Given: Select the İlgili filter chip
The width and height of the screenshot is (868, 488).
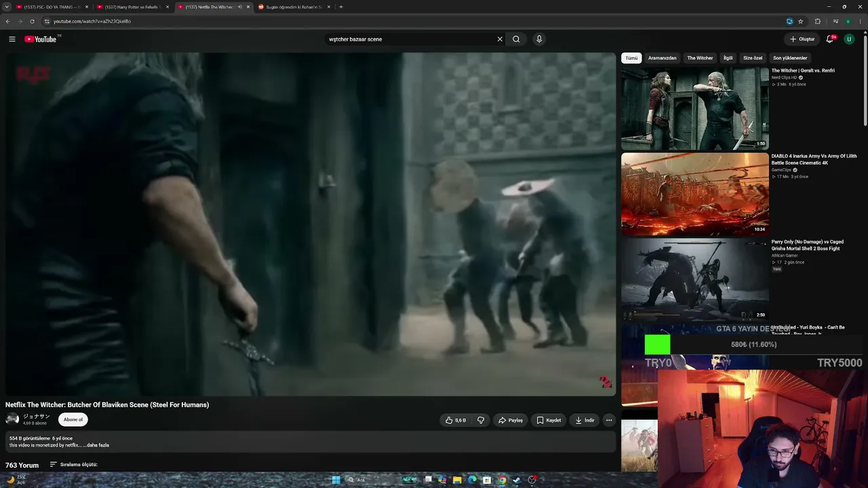Looking at the screenshot, I should pyautogui.click(x=728, y=58).
